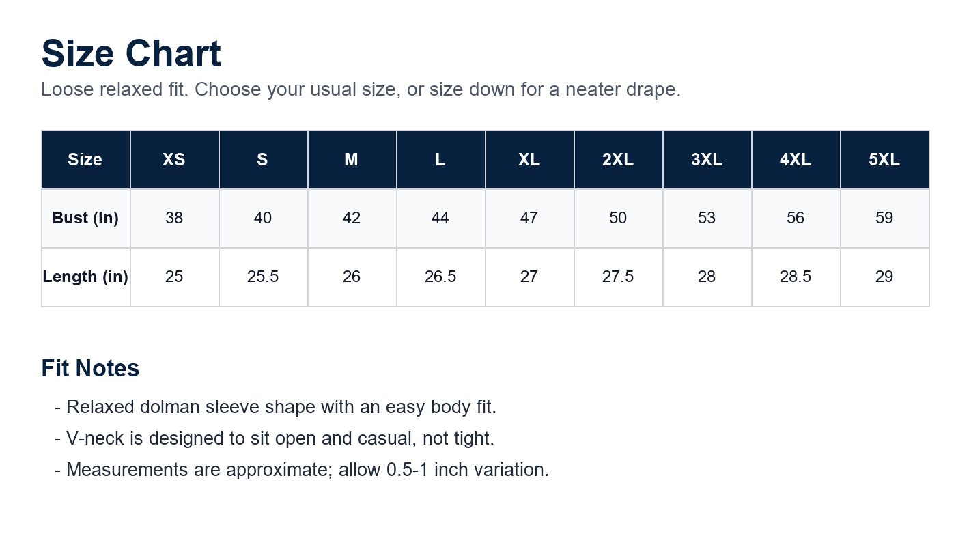This screenshot has height=560, width=956.
Task: Select the dolman sleeve fit note
Action: (x=276, y=407)
